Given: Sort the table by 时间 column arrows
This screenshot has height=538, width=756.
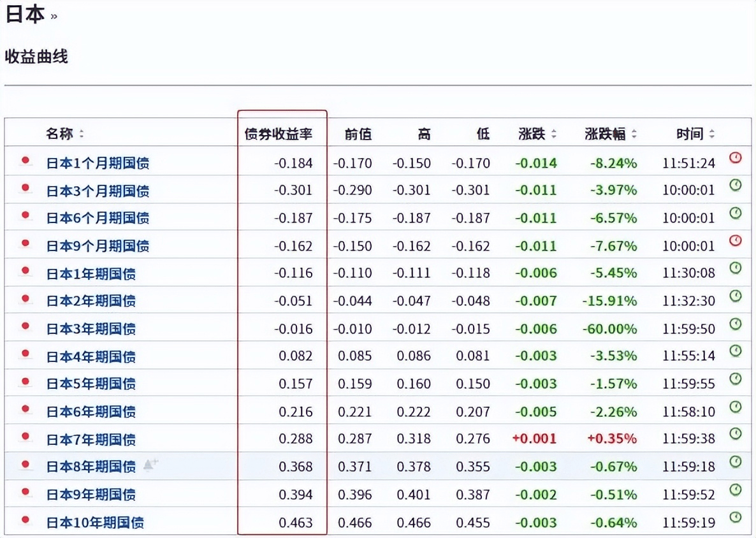Looking at the screenshot, I should [x=711, y=134].
